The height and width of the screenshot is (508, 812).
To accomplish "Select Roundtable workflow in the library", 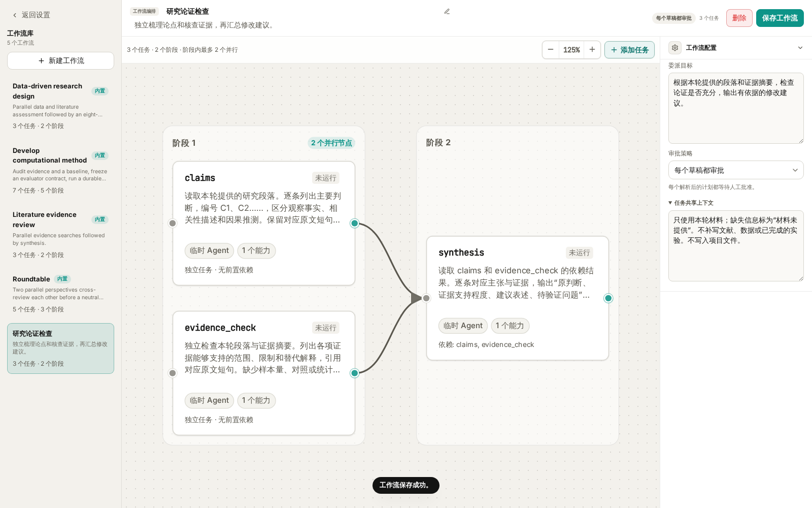I will (60, 294).
